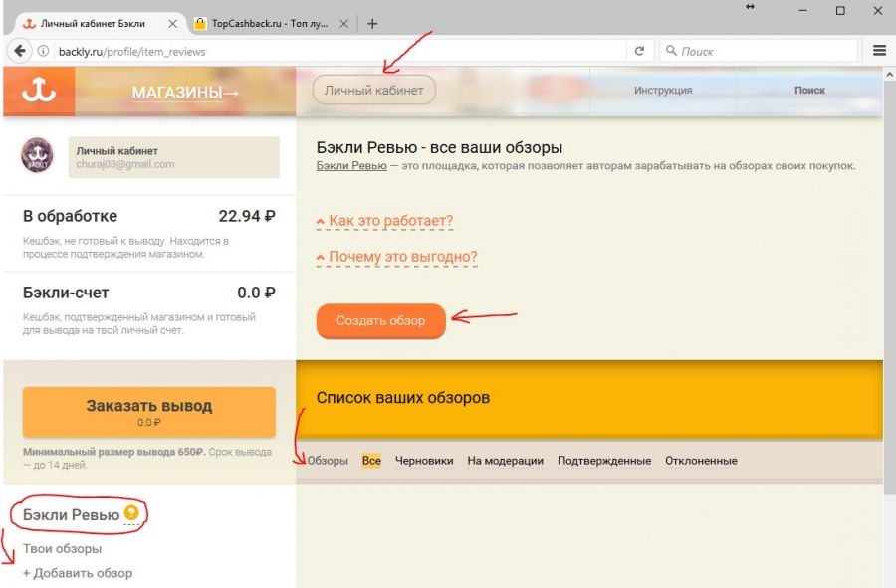The height and width of the screenshot is (588, 896).
Task: Click the Заказать вывод button
Action: click(149, 412)
